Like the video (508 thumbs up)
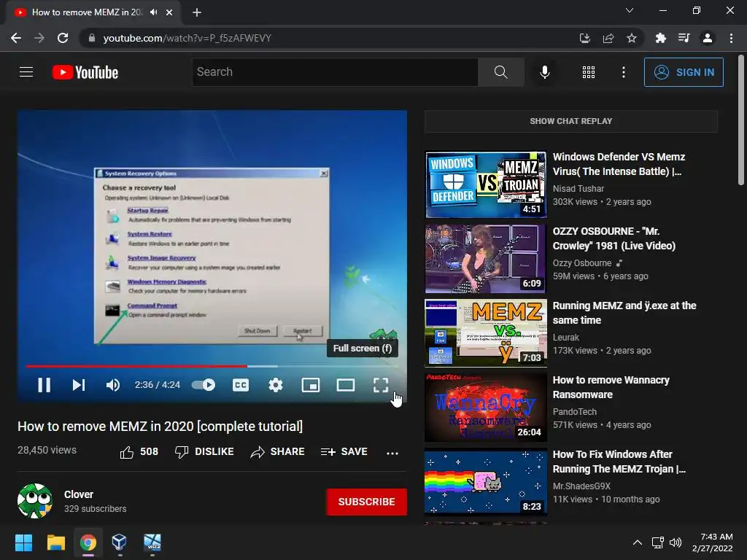The width and height of the screenshot is (747, 560). pyautogui.click(x=139, y=452)
